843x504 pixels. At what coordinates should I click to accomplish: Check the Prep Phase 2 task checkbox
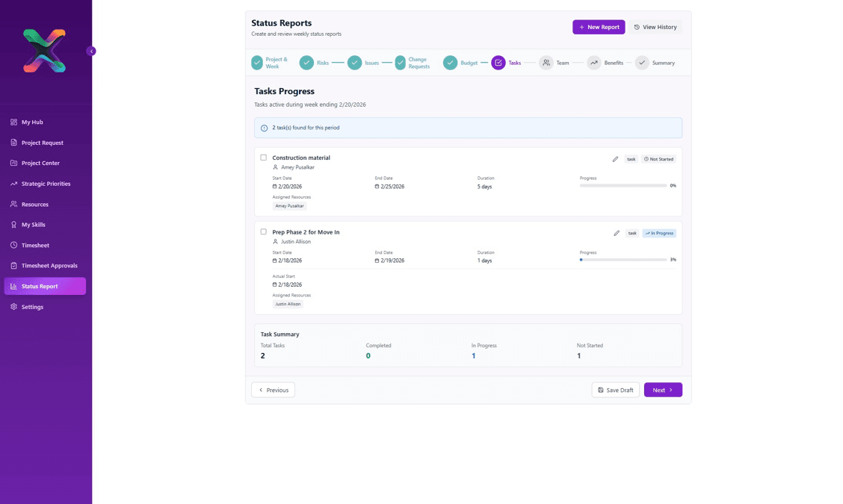pos(263,231)
